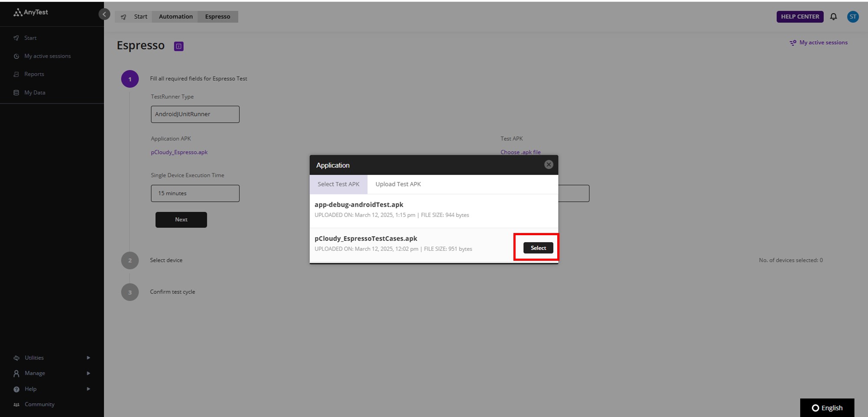This screenshot has width=868, height=417.
Task: Click the Start rocket icon in the sidebar
Action: [x=16, y=38]
